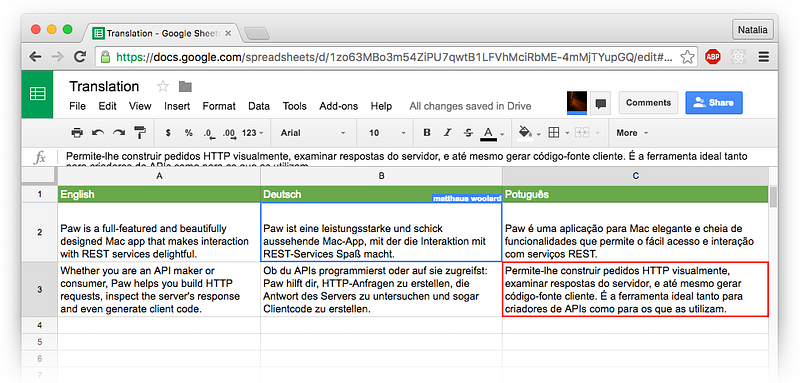Click the select-all corner box
Viewport: 800px width, 383px height.
(39, 176)
